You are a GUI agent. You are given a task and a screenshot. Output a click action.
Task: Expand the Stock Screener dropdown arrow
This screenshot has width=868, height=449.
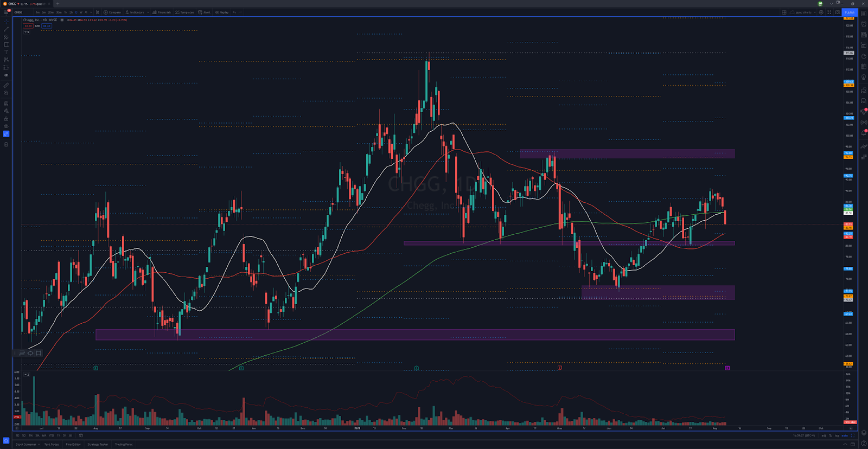[x=39, y=444]
